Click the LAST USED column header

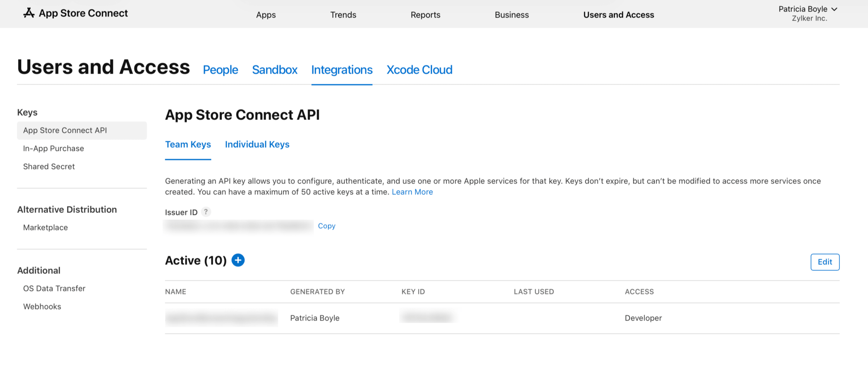tap(534, 292)
